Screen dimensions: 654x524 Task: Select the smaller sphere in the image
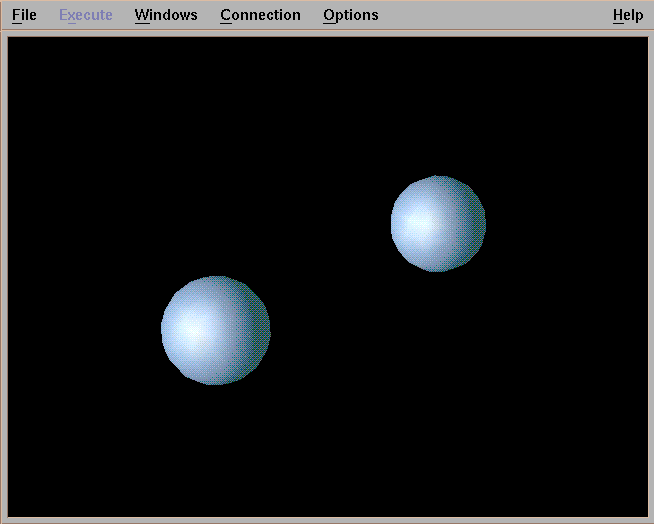(x=438, y=224)
